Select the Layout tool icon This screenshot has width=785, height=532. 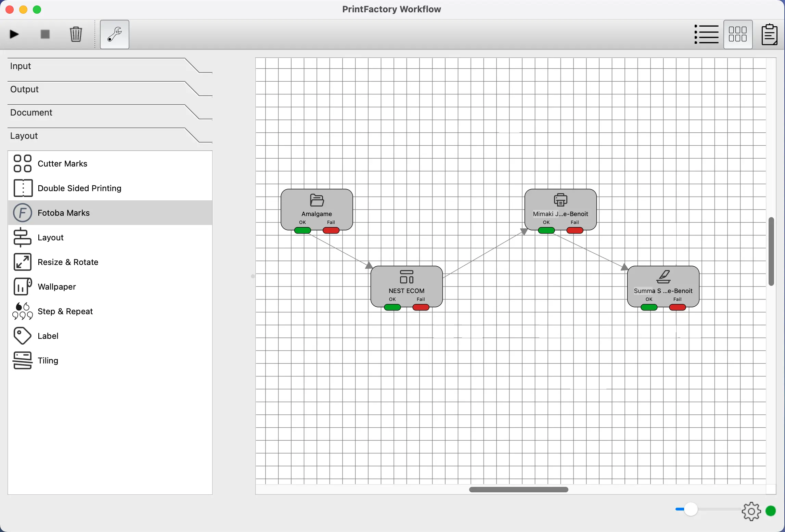(x=23, y=237)
